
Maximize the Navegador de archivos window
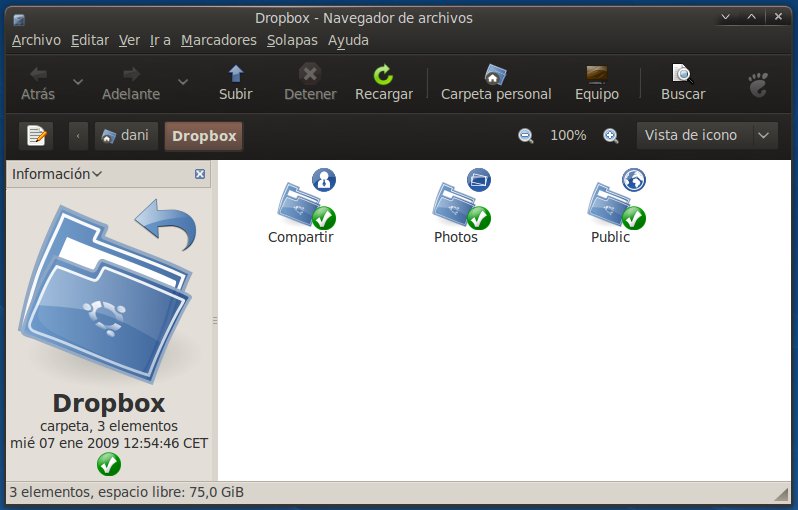click(752, 17)
